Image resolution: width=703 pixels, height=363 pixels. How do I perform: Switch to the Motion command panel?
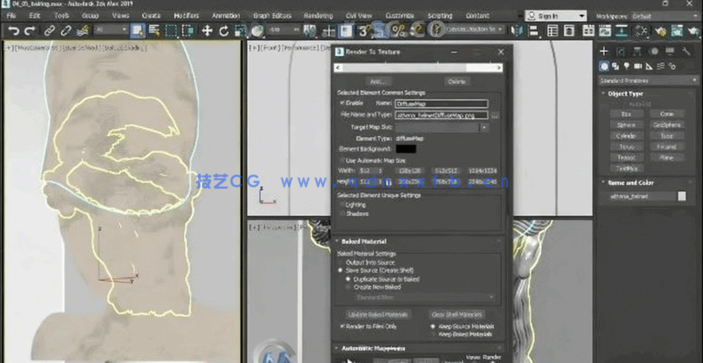tap(654, 51)
